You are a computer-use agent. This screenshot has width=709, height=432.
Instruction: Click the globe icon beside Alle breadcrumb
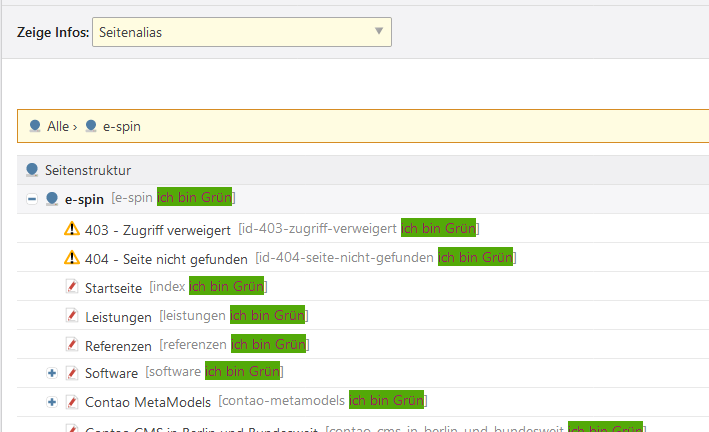pos(35,126)
